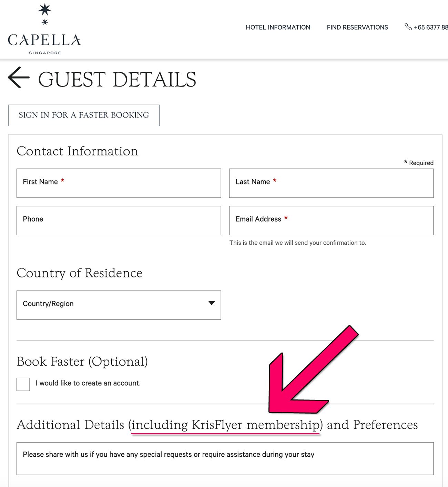The width and height of the screenshot is (448, 487).
Task: Focus the Last Name field
Action: [x=331, y=183]
